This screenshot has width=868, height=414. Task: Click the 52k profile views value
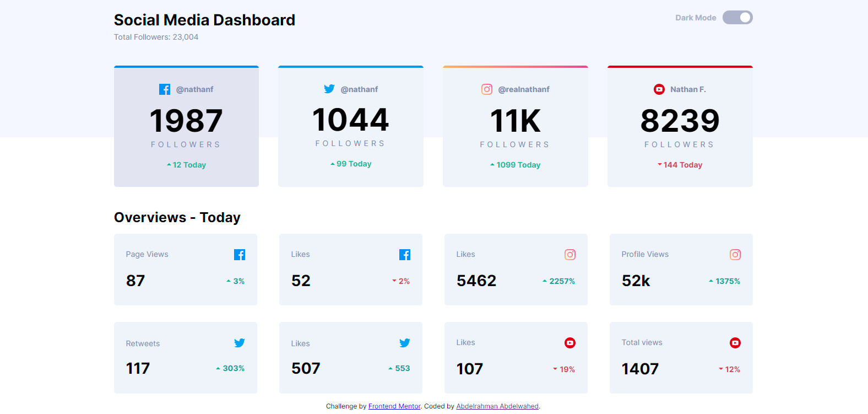(x=636, y=281)
